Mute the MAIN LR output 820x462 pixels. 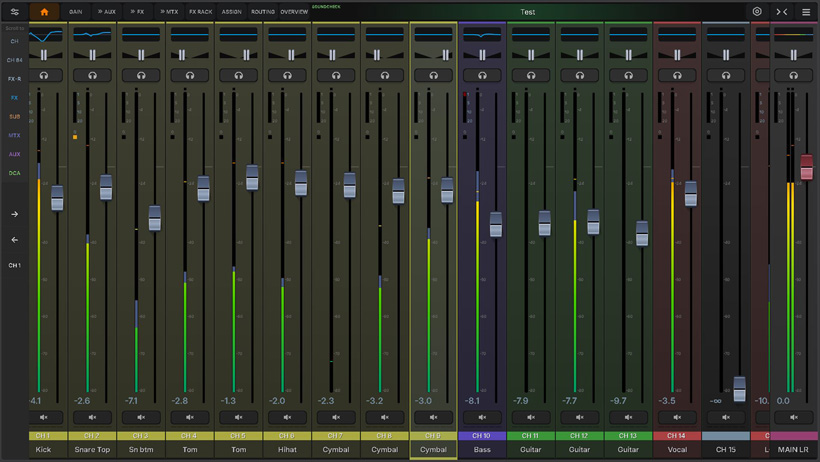tap(793, 417)
